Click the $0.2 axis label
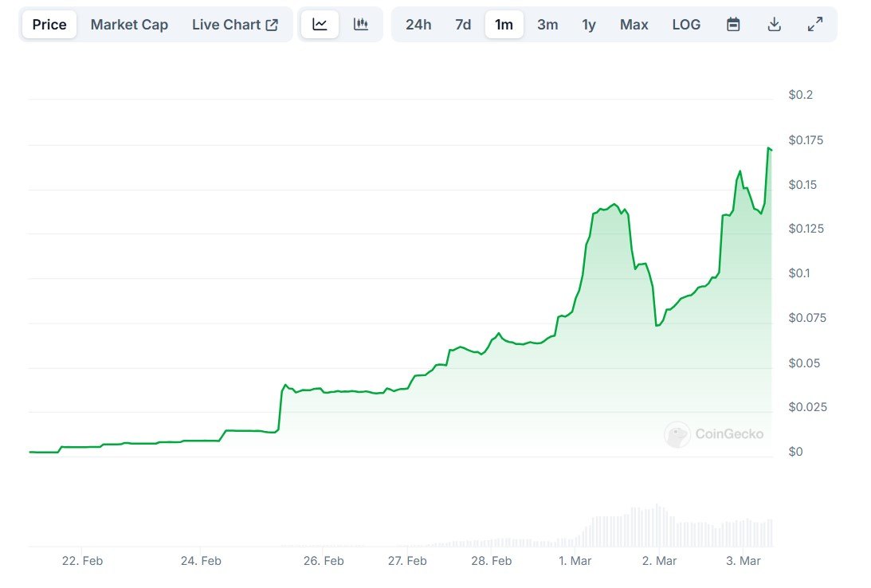871x588 pixels. click(800, 95)
